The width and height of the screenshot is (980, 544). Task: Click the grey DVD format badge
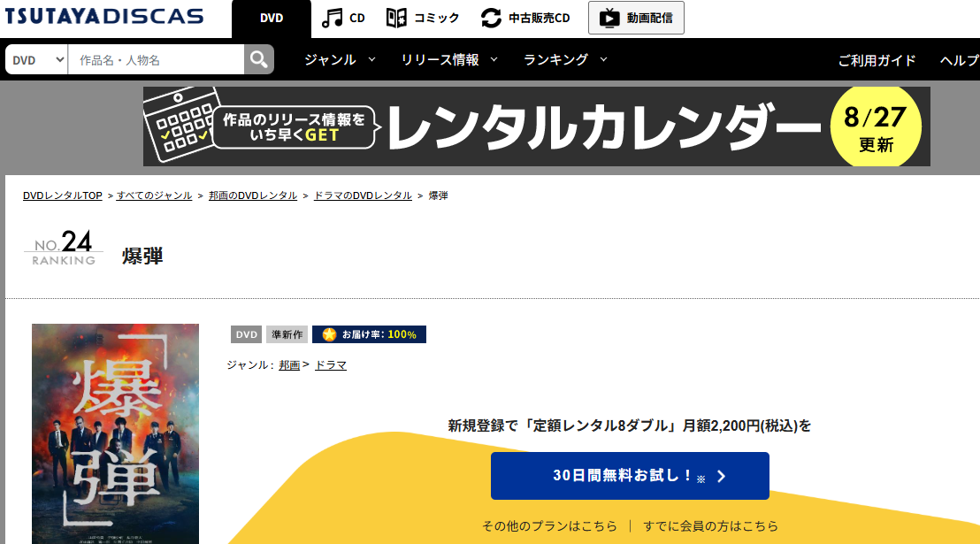pyautogui.click(x=246, y=334)
